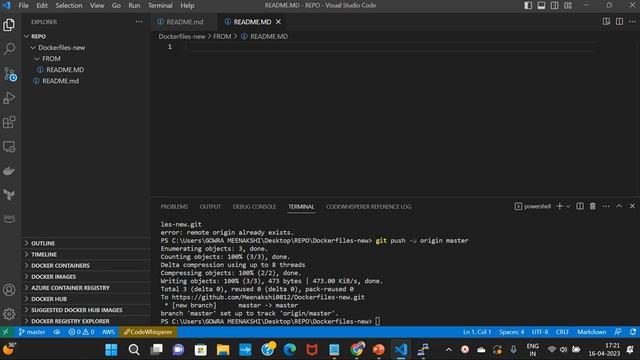Image resolution: width=640 pixels, height=360 pixels.
Task: Customize layout icon in title bar
Action: click(568, 5)
